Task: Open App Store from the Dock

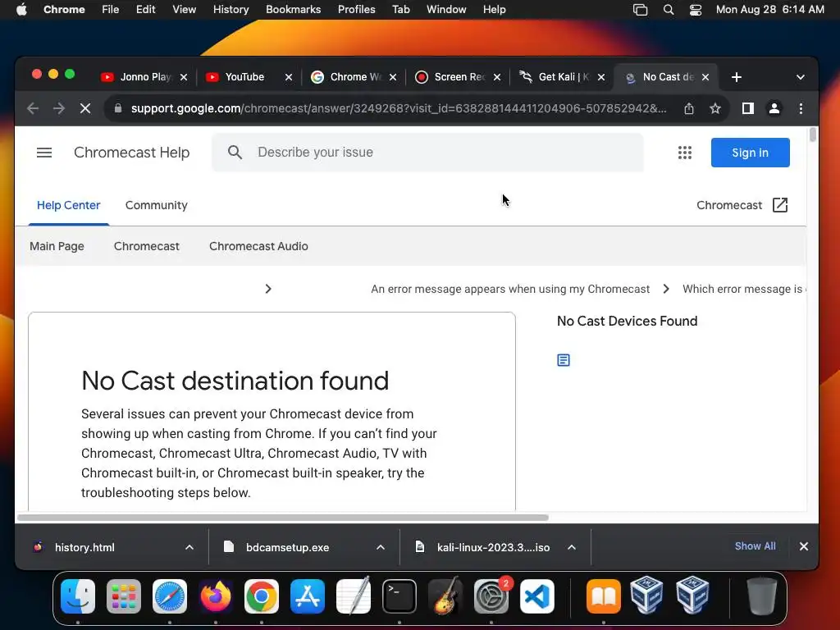Action: 308,596
